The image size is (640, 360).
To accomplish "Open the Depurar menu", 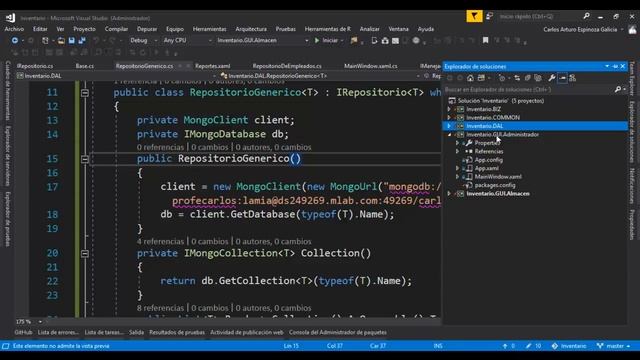I will pyautogui.click(x=147, y=29).
